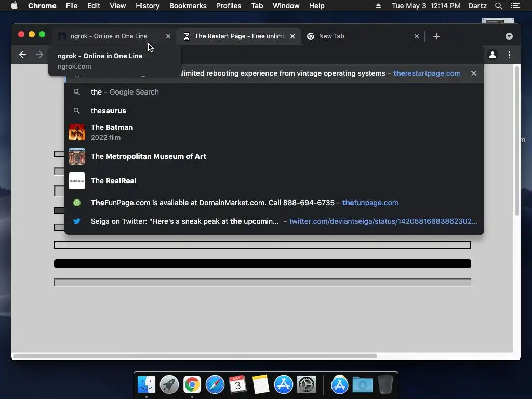Open the Apple menu
Viewport: 532px width, 399px height.
pos(14,6)
